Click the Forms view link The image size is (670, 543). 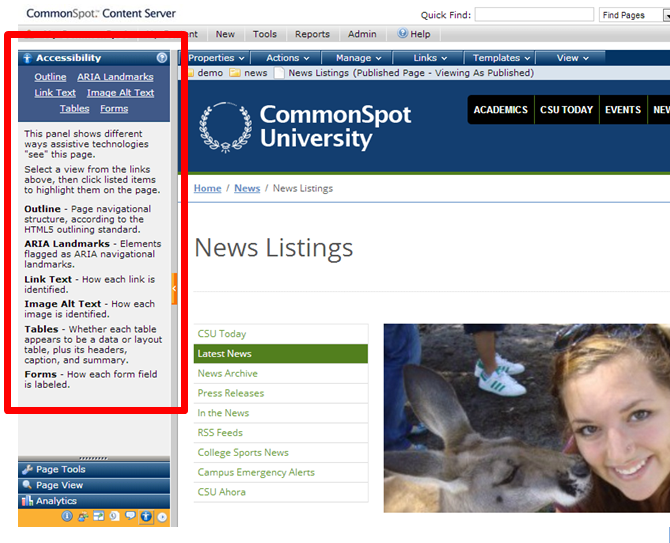(114, 109)
